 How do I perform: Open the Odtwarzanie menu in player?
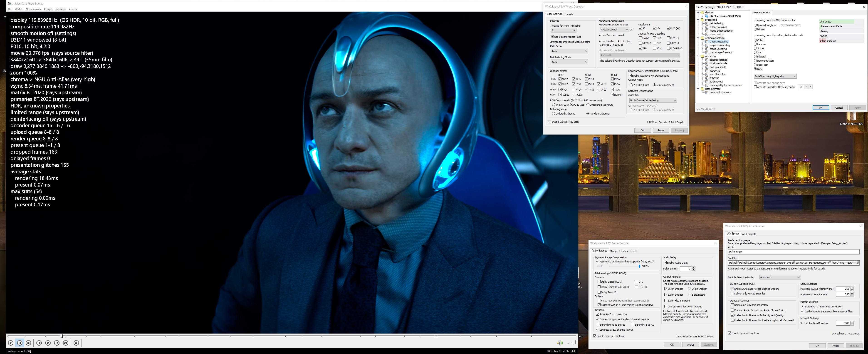point(33,9)
